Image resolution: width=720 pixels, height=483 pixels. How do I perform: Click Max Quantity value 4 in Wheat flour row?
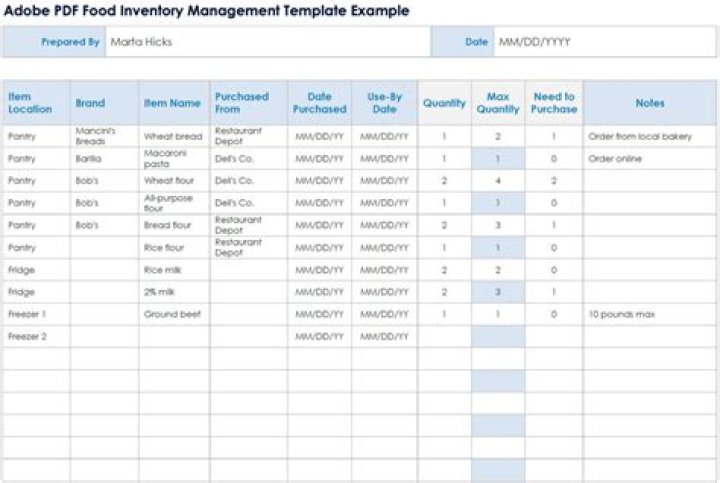point(498,180)
